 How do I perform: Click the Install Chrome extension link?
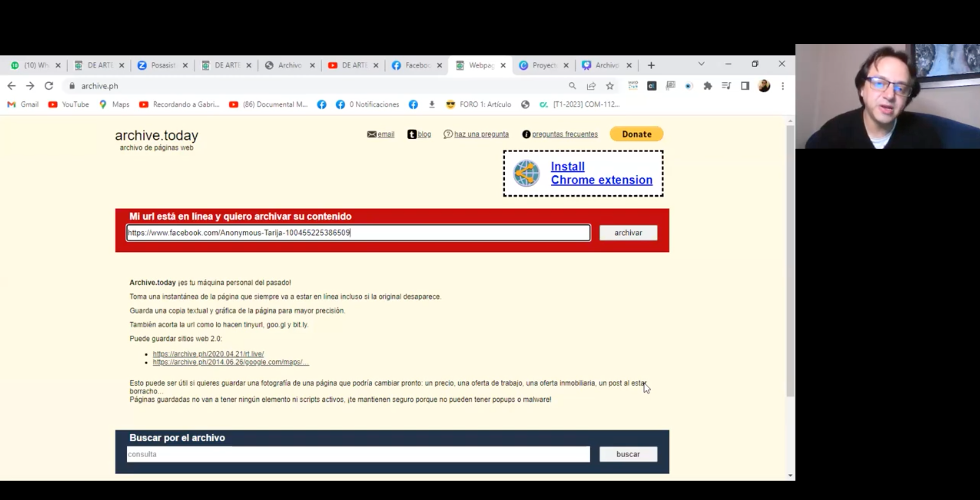pos(601,173)
